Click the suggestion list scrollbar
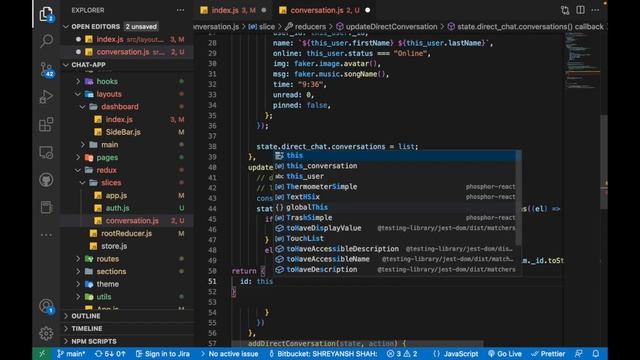Viewport: 640px width, 360px height. point(518,198)
